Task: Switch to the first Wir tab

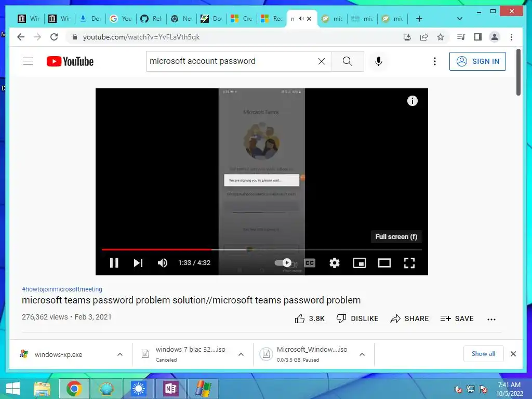Action: tap(29, 19)
